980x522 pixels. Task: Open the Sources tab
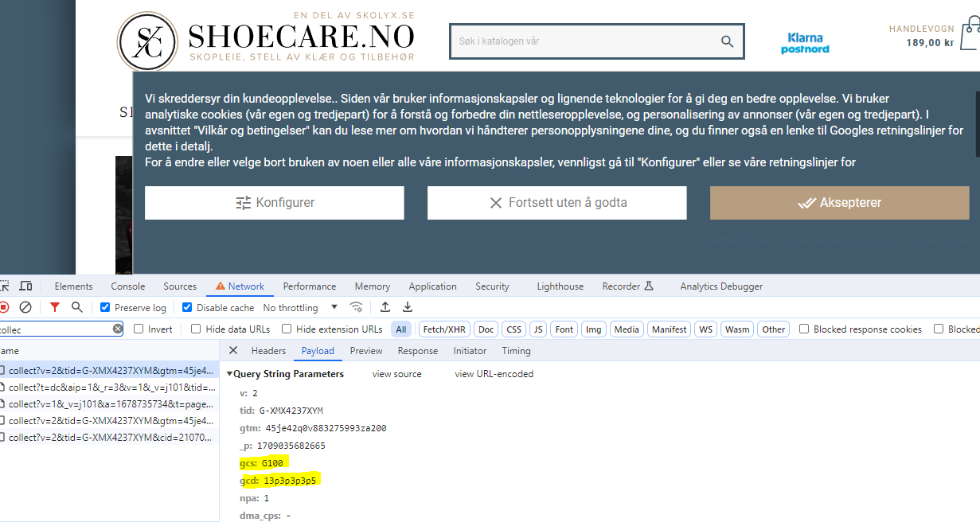pos(180,286)
